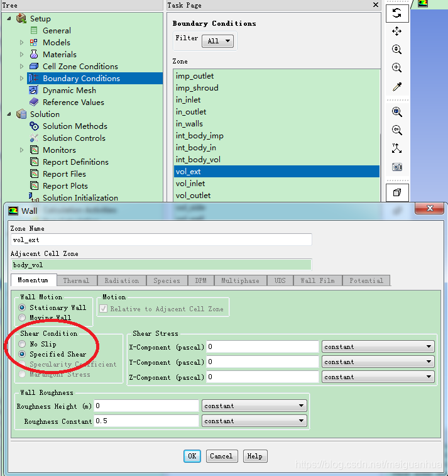The height and width of the screenshot is (476, 448).
Task: Open Y-Component constant dropdown
Action: point(378,362)
